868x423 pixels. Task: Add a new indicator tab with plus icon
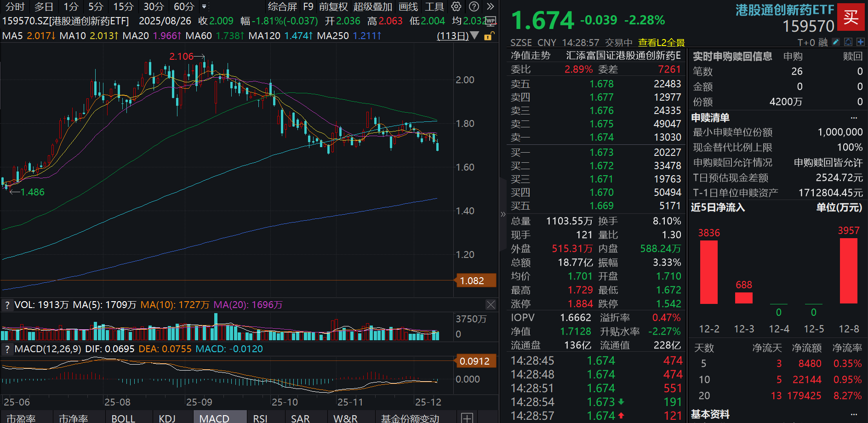click(467, 418)
